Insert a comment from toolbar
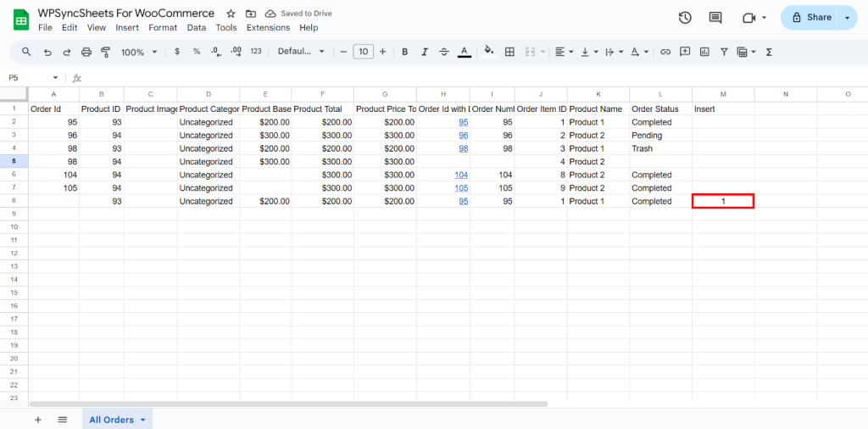 pyautogui.click(x=685, y=52)
